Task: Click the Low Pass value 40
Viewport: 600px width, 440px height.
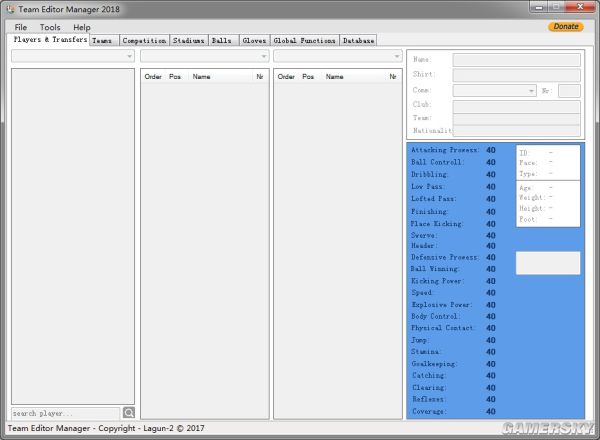Action: (x=491, y=187)
